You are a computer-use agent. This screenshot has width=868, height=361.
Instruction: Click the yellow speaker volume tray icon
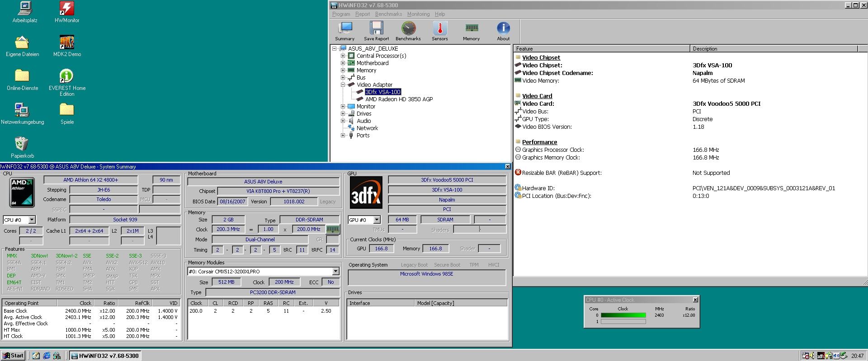[x=812, y=356]
